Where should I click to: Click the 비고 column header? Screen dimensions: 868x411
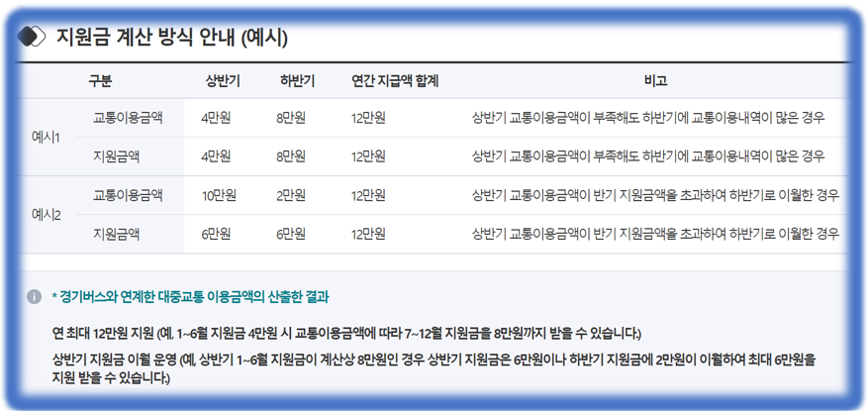(656, 81)
